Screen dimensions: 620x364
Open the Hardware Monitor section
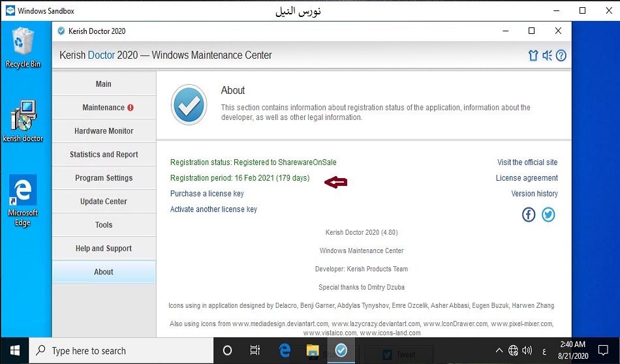(104, 131)
